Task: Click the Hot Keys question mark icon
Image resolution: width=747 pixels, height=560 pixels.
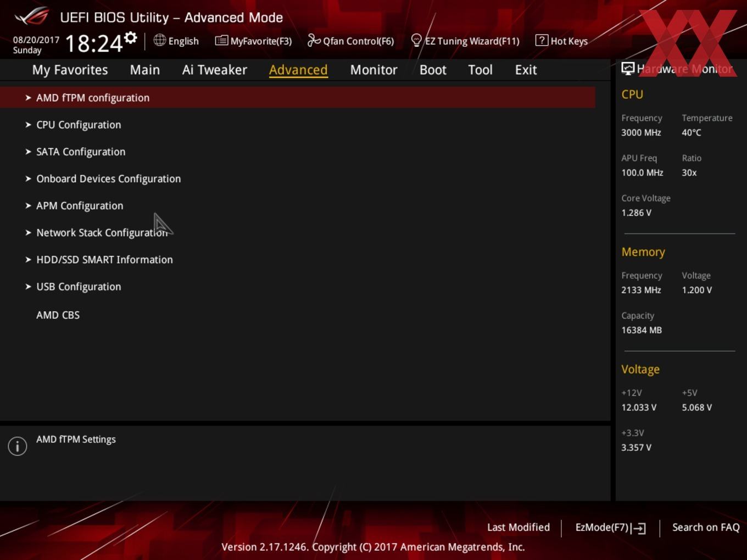Action: click(x=542, y=40)
